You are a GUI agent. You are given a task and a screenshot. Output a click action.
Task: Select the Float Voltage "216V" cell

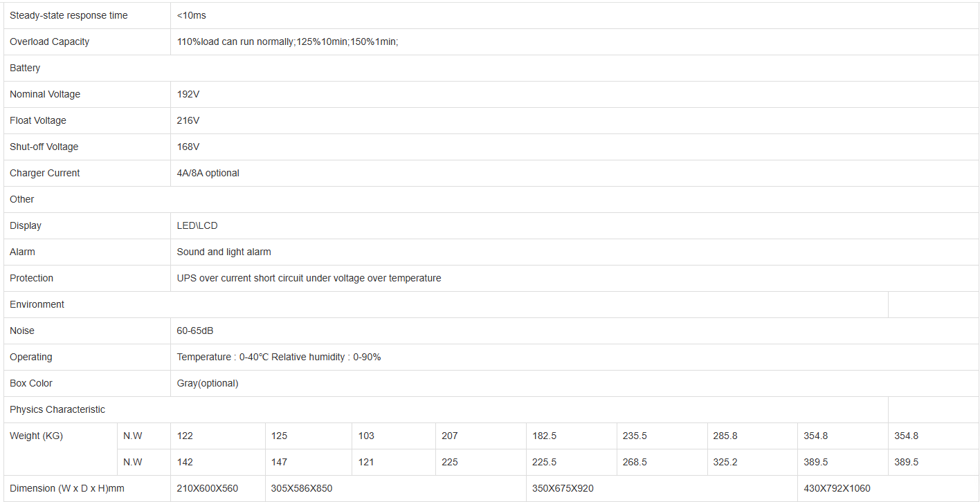[x=188, y=120]
